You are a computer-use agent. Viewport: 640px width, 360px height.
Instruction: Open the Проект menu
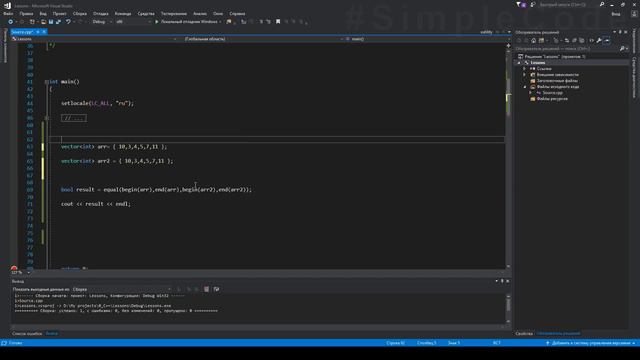click(x=60, y=13)
